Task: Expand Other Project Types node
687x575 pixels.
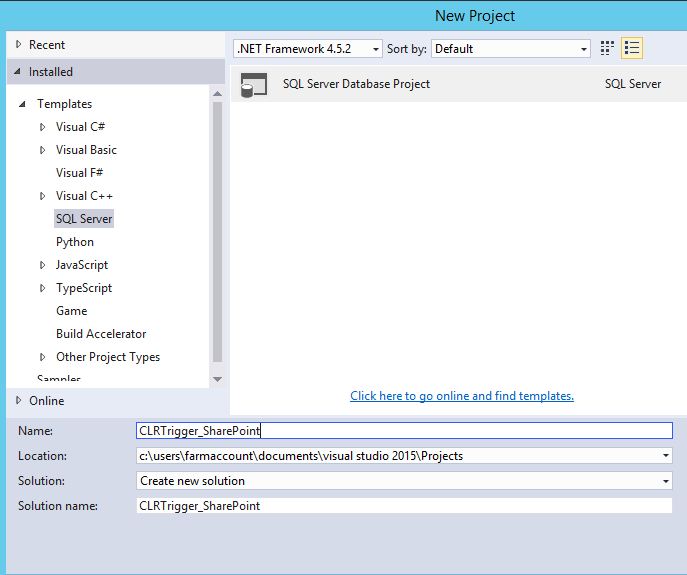Action: click(x=42, y=357)
